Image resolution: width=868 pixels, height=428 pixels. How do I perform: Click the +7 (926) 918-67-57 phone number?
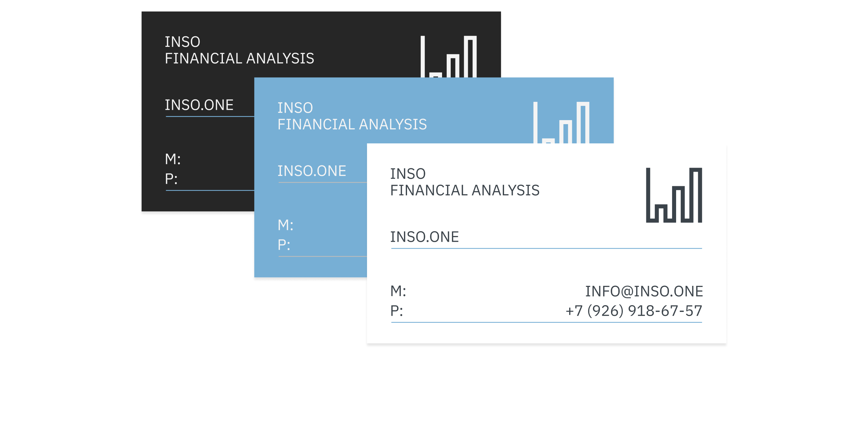(x=633, y=311)
